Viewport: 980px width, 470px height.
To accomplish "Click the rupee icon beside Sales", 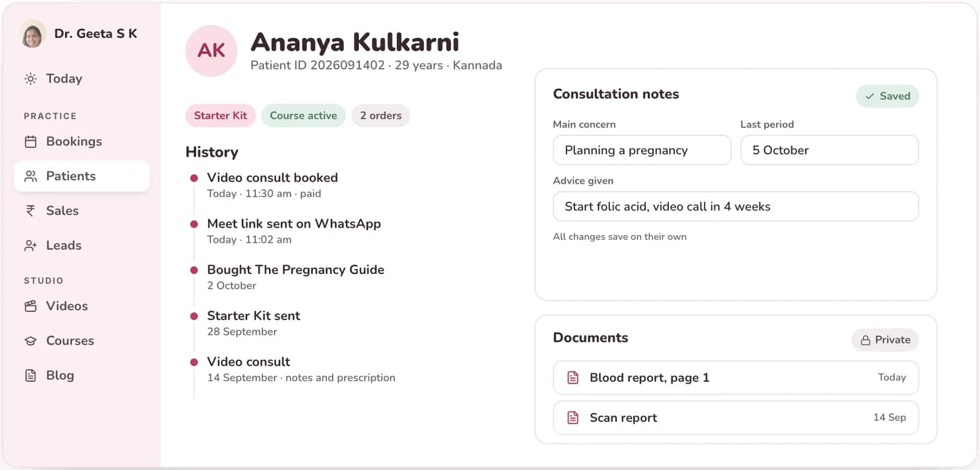I will coord(31,211).
